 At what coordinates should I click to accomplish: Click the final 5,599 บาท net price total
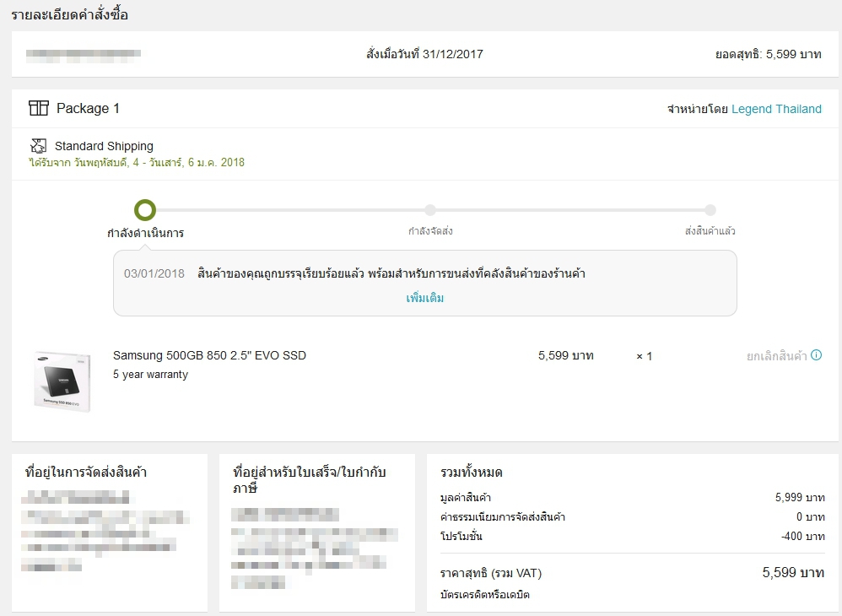[794, 572]
